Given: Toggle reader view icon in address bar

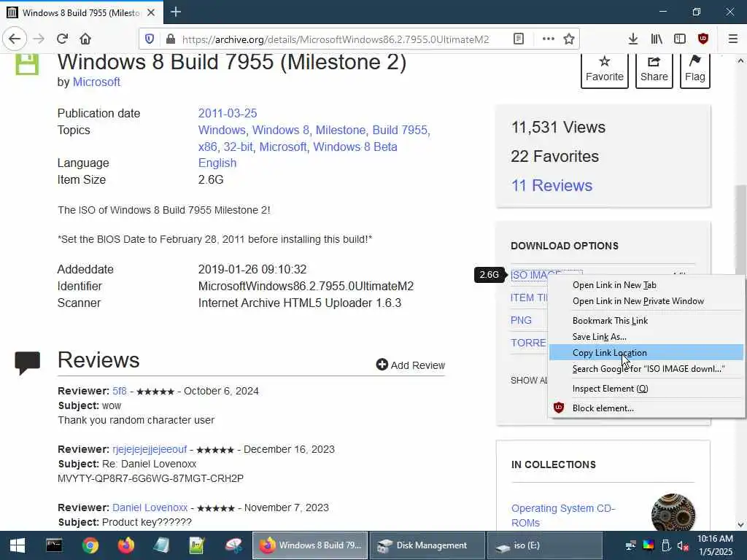Looking at the screenshot, I should coord(519,39).
